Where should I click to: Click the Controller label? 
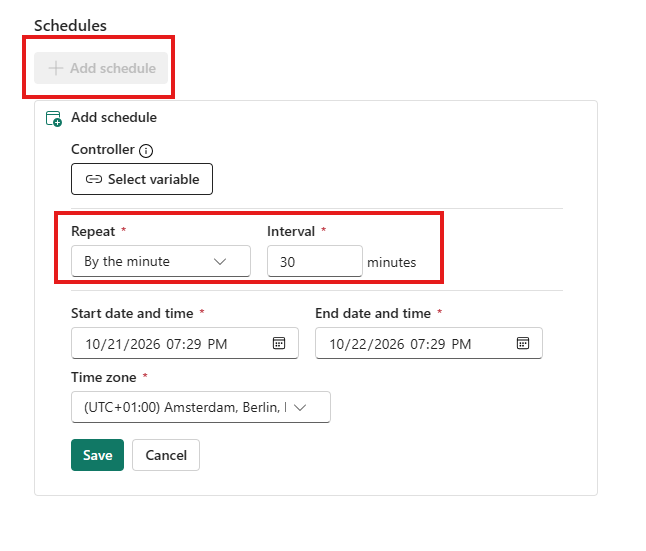pos(103,149)
